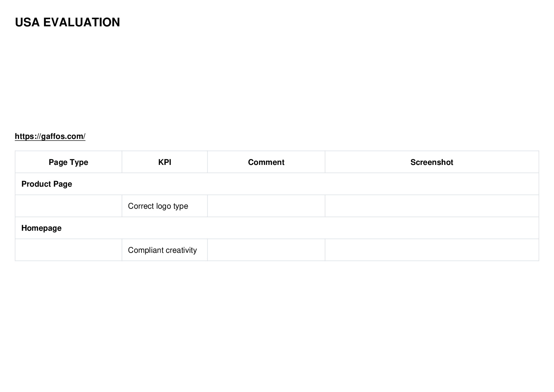Click empty Comment cell beside Compliant creativity

click(266, 250)
